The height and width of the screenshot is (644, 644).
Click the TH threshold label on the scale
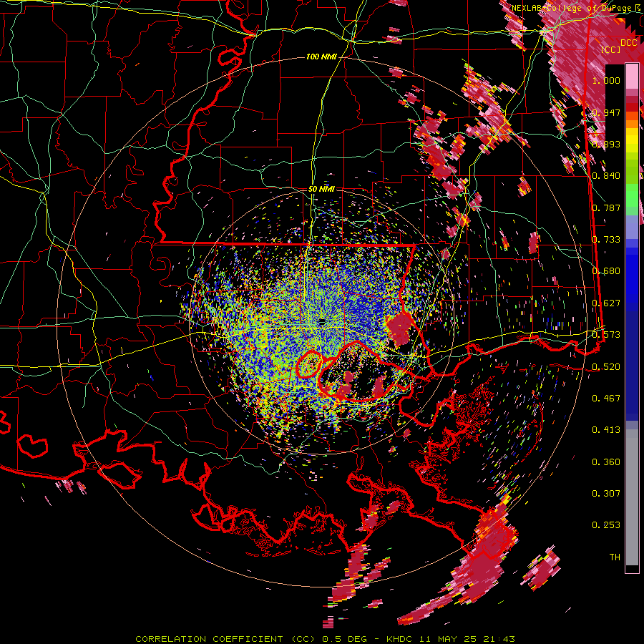pos(615,557)
